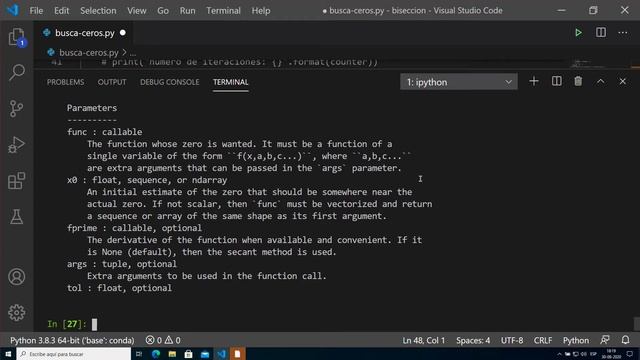Viewport: 640px width, 360px height.
Task: Click the Windows taskbar search box
Action: [74, 354]
